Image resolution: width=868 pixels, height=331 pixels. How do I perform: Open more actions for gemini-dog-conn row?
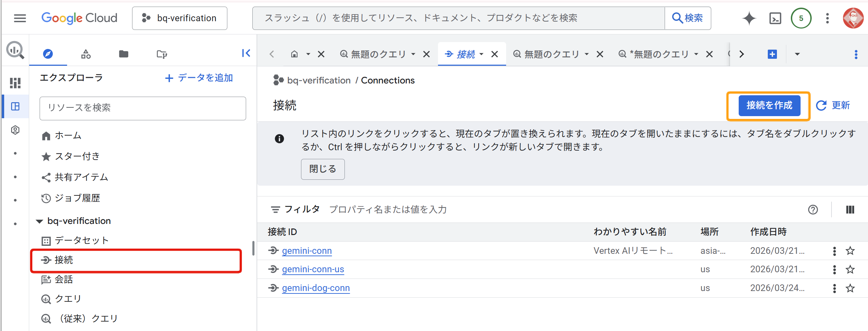click(834, 288)
